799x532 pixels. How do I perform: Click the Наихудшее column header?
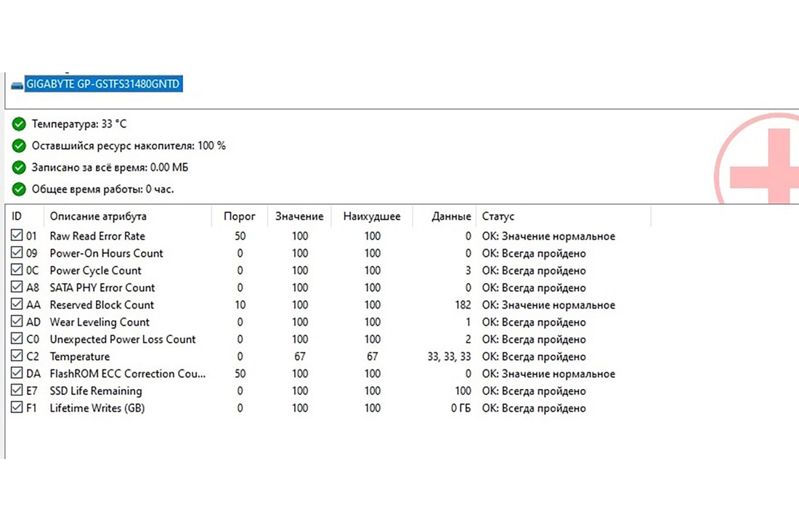point(372,216)
